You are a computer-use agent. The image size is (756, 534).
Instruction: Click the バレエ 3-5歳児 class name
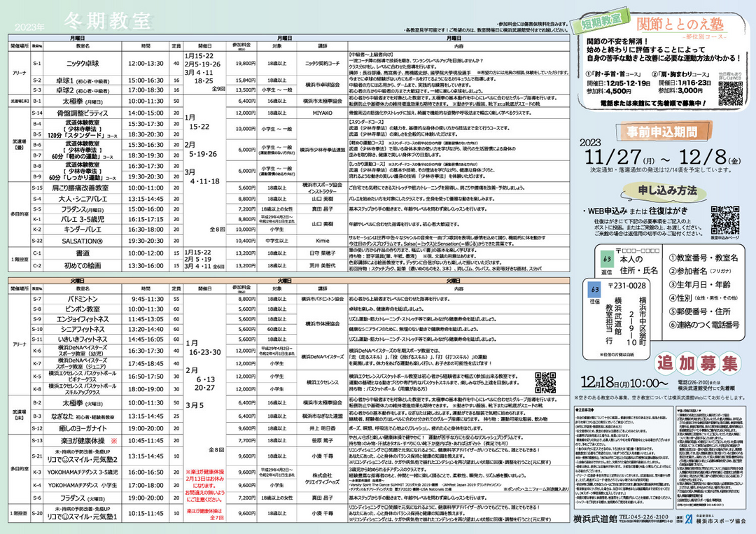tap(83, 219)
